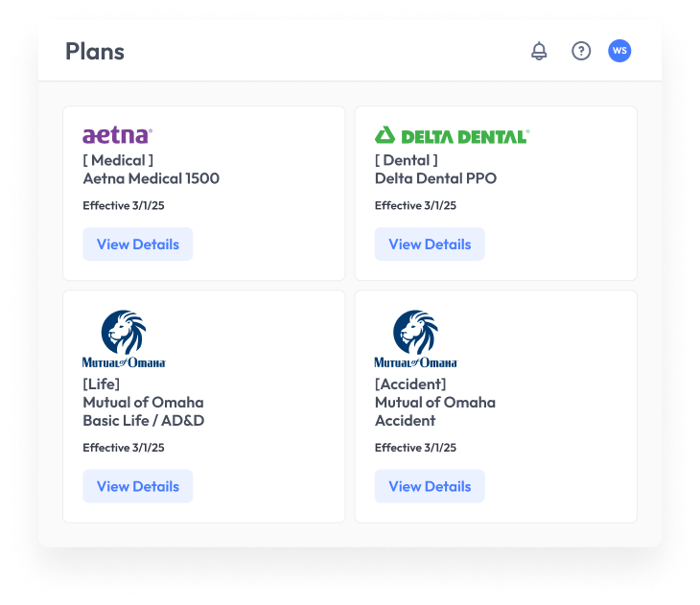Click the help question mark icon
Image resolution: width=700 pixels, height=605 pixels.
pyautogui.click(x=581, y=52)
